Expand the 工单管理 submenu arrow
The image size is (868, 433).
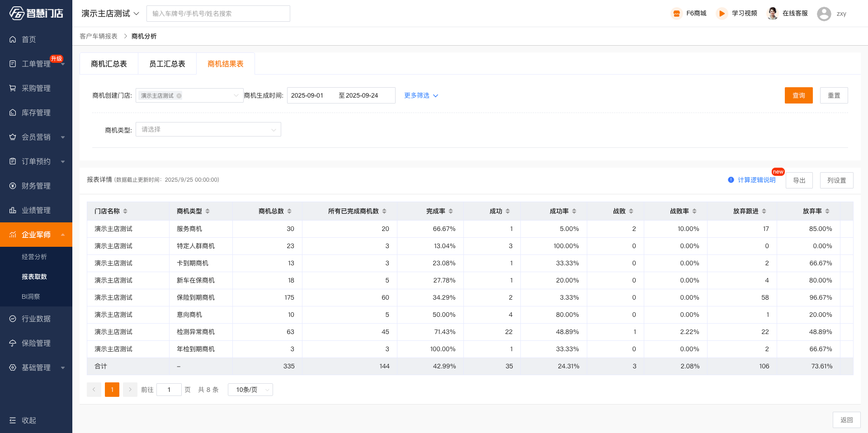pos(63,64)
